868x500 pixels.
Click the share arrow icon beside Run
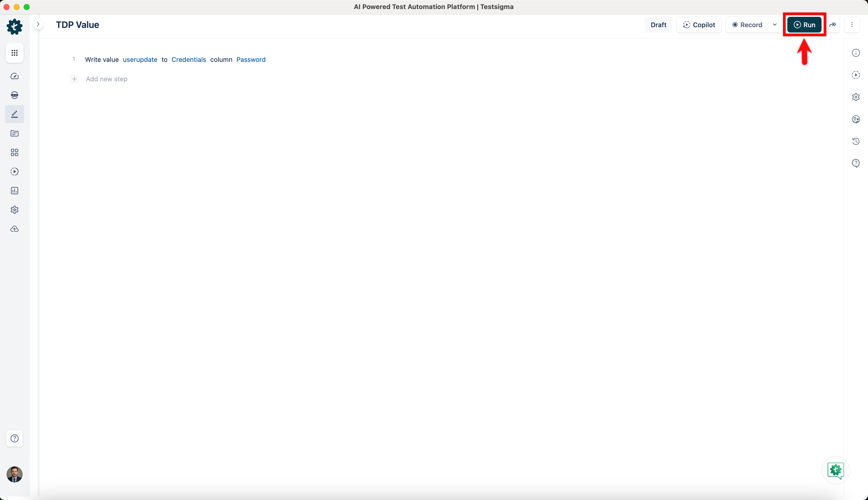click(833, 25)
